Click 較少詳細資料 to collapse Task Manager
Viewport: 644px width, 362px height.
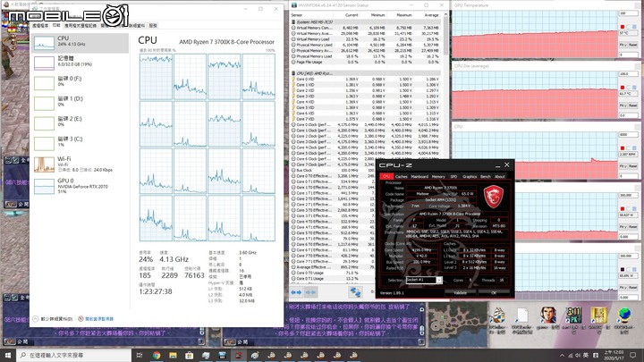click(53, 319)
